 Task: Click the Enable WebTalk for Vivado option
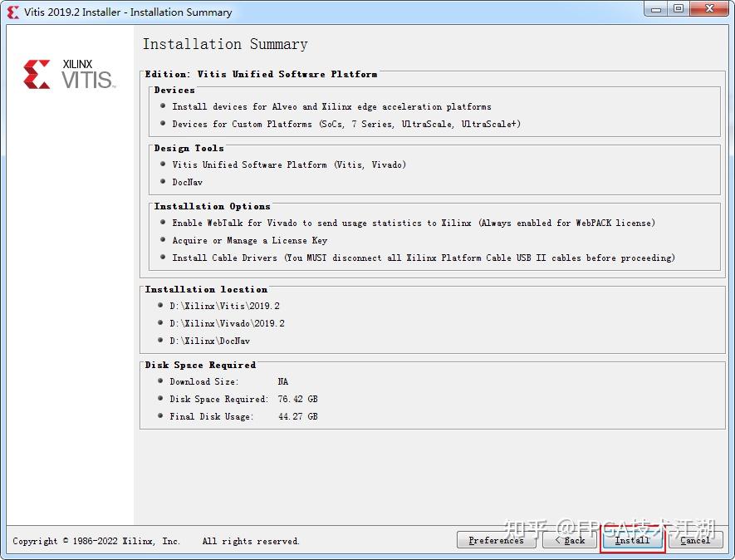414,223
